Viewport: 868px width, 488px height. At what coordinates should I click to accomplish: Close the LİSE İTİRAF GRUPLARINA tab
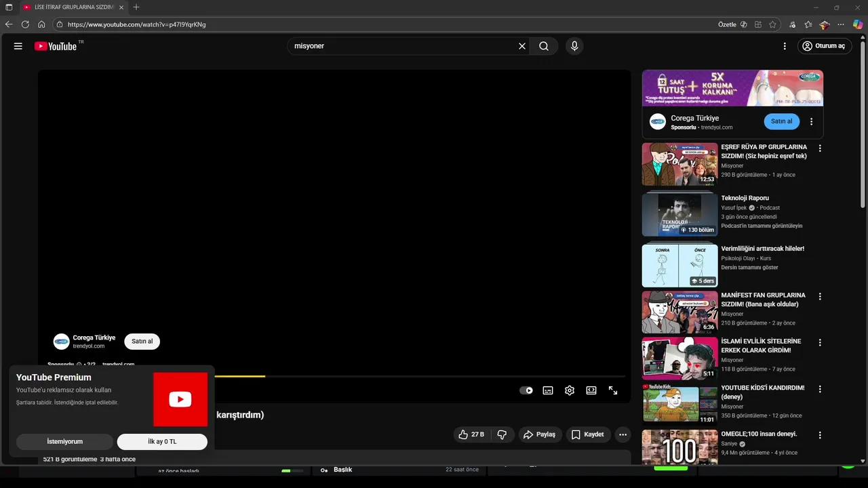[x=121, y=7]
